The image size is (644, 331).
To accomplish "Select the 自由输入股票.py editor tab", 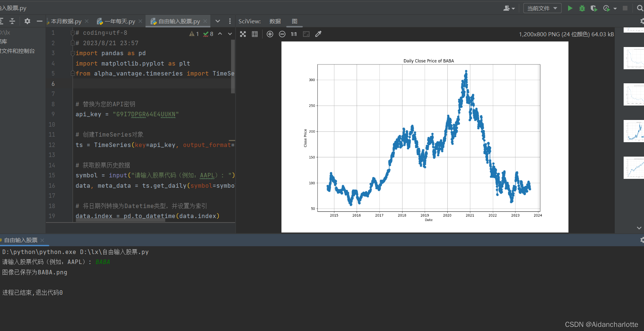I will 179,21.
